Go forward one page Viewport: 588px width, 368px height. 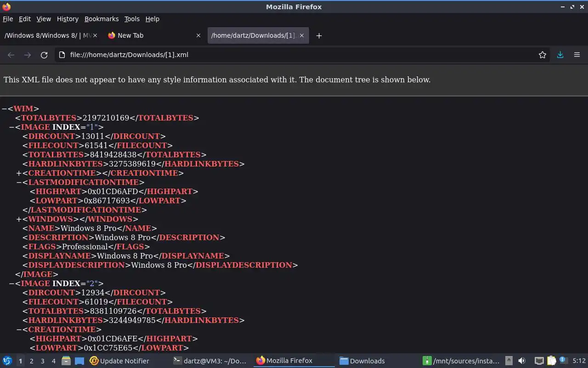click(28, 55)
